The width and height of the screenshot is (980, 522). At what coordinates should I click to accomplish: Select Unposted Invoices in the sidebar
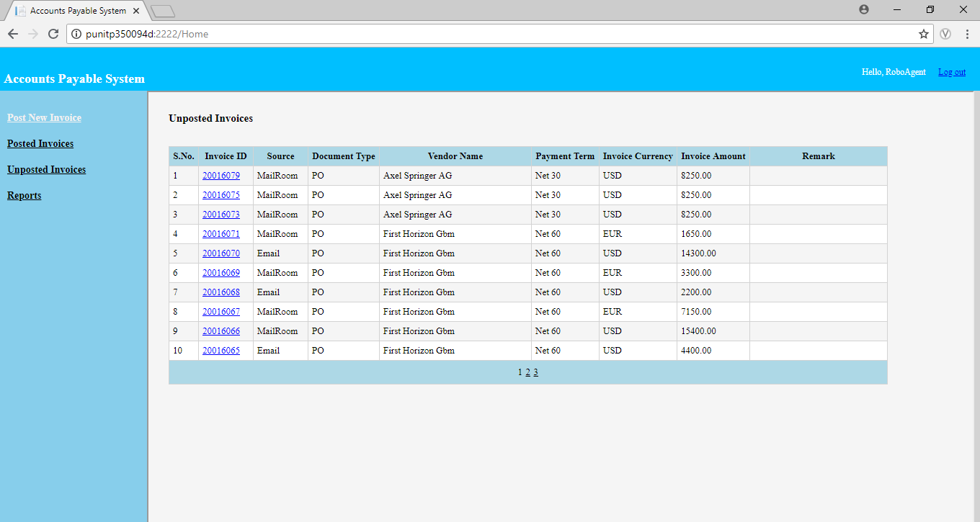tap(46, 169)
